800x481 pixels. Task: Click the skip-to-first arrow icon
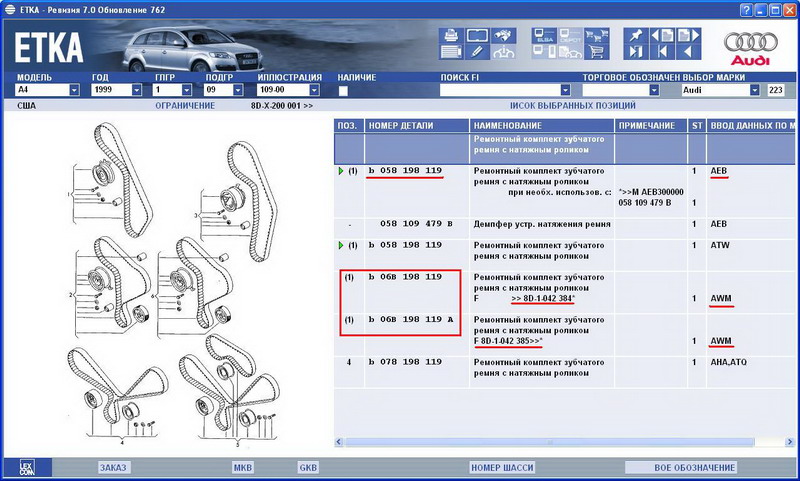[662, 52]
